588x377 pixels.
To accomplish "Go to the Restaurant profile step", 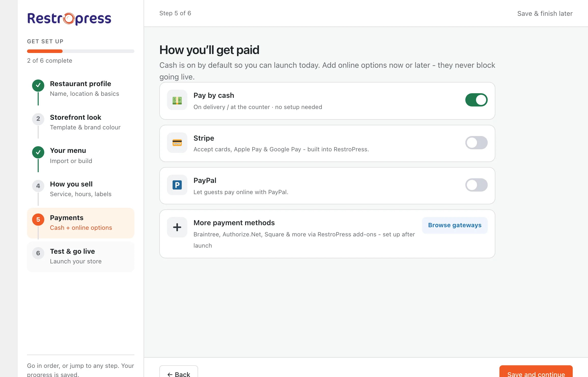I will pyautogui.click(x=81, y=89).
